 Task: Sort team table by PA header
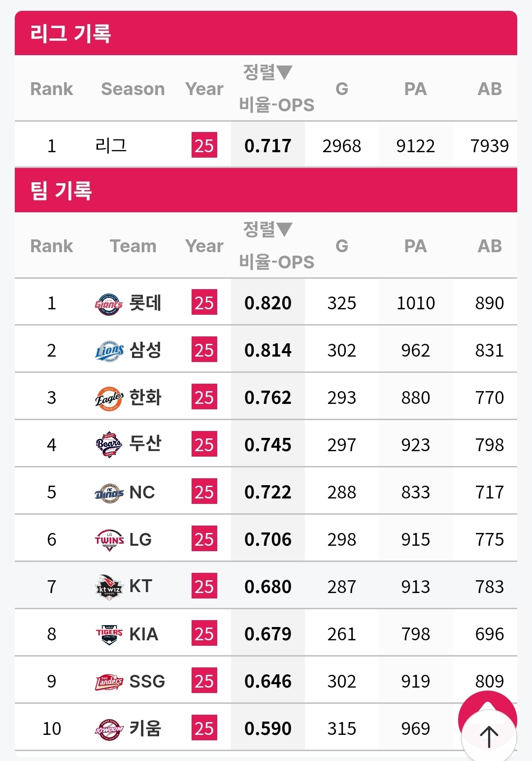click(x=415, y=246)
